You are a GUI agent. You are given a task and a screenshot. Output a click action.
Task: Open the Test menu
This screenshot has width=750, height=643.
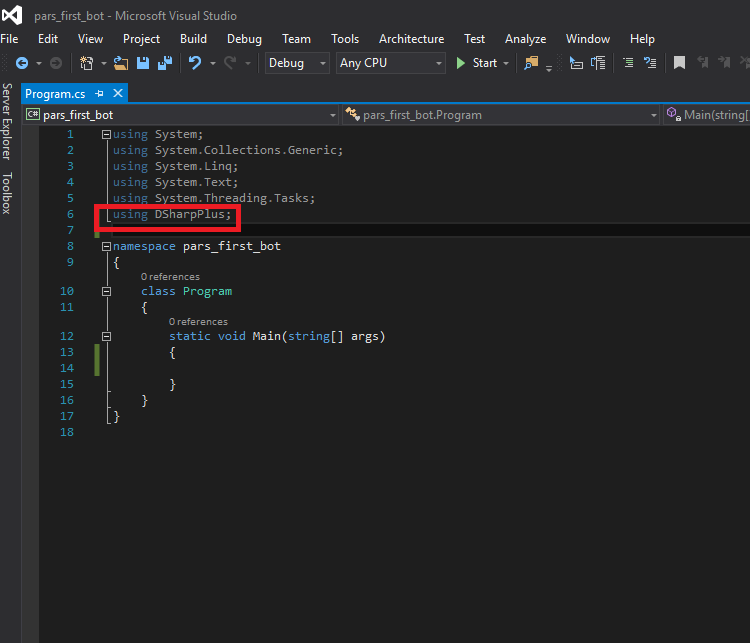coord(474,39)
